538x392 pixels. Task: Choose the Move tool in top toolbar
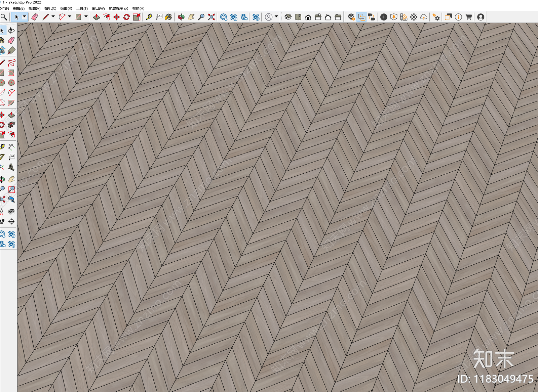[x=116, y=17]
